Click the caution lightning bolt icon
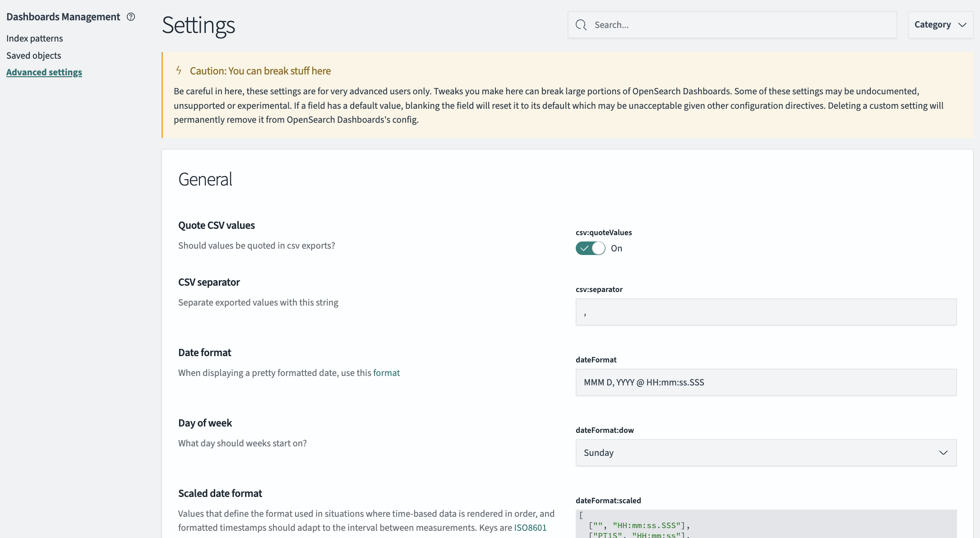980x538 pixels. click(x=179, y=71)
